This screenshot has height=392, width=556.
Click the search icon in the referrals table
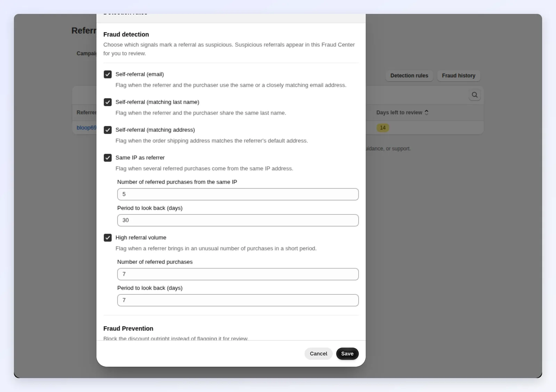(475, 95)
